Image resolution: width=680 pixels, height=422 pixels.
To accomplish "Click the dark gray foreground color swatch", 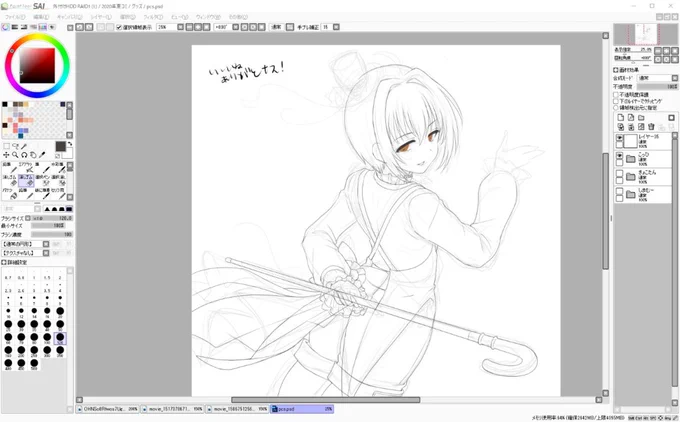I will click(60, 146).
